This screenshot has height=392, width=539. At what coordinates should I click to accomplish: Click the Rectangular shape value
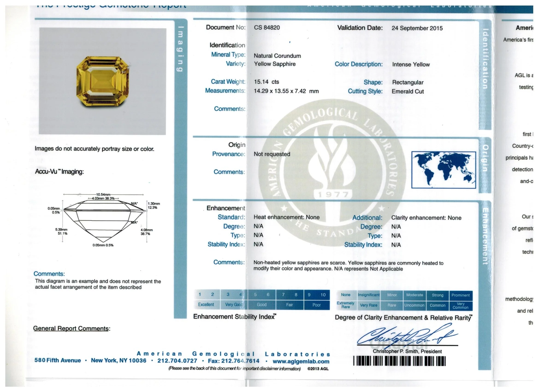click(408, 83)
